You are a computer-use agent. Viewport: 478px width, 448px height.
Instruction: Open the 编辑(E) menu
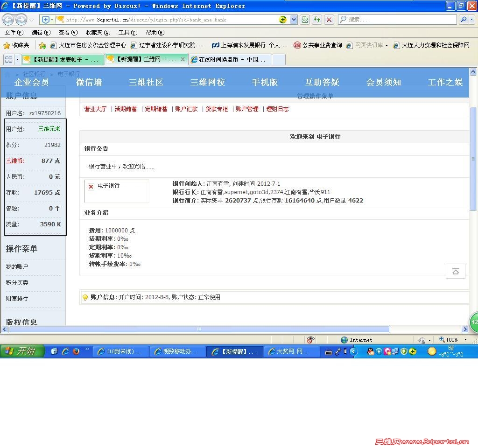[41, 33]
